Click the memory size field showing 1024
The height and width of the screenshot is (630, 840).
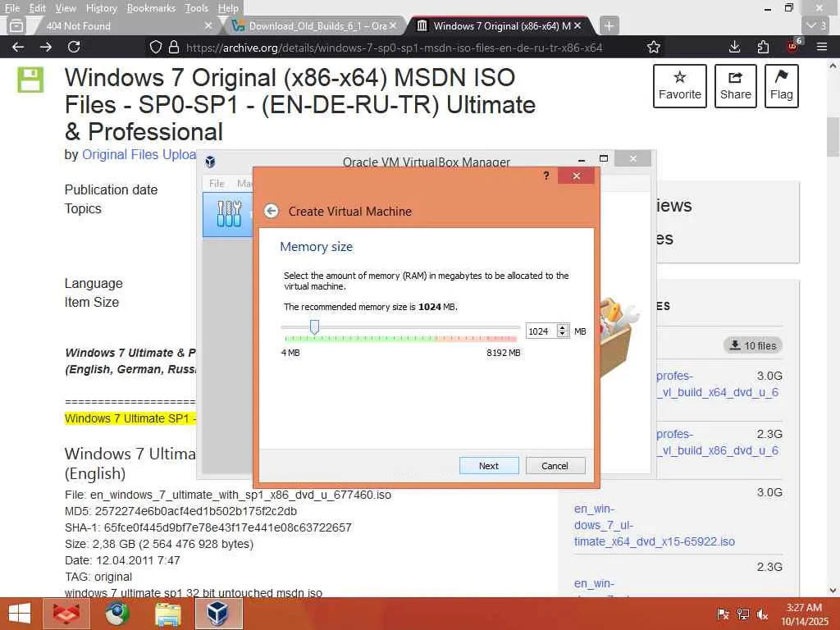(541, 331)
